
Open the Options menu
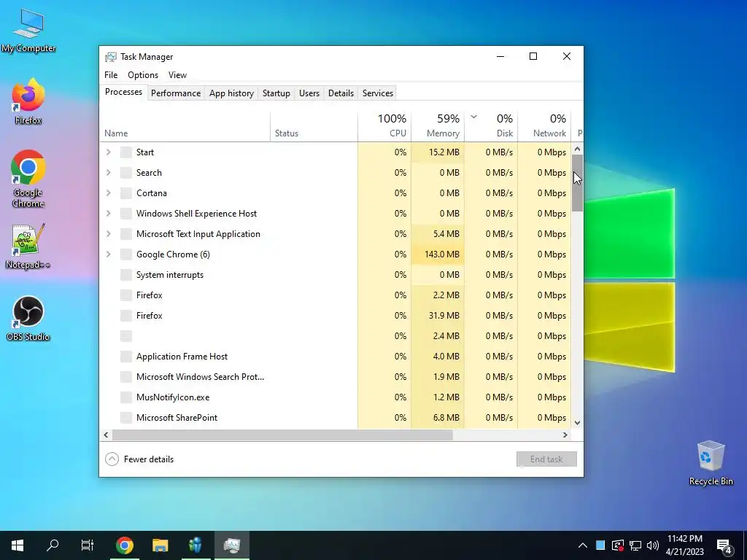point(143,75)
